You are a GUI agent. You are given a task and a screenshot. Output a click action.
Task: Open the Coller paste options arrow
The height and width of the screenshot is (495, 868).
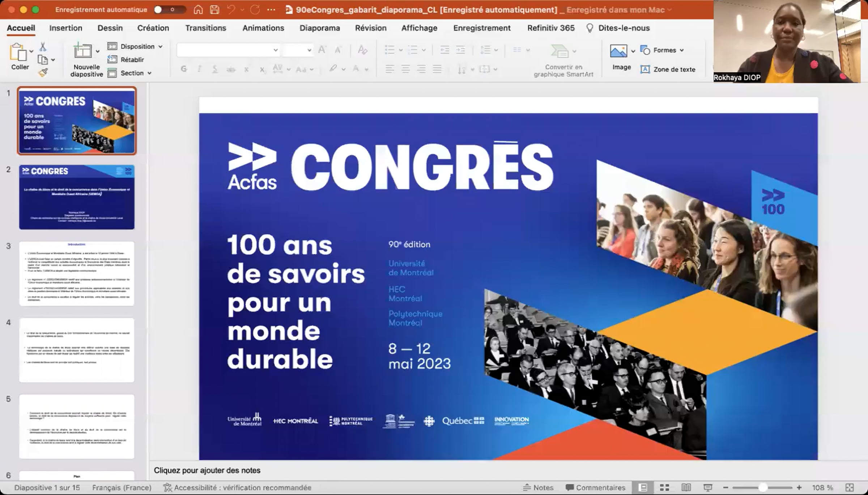[31, 51]
